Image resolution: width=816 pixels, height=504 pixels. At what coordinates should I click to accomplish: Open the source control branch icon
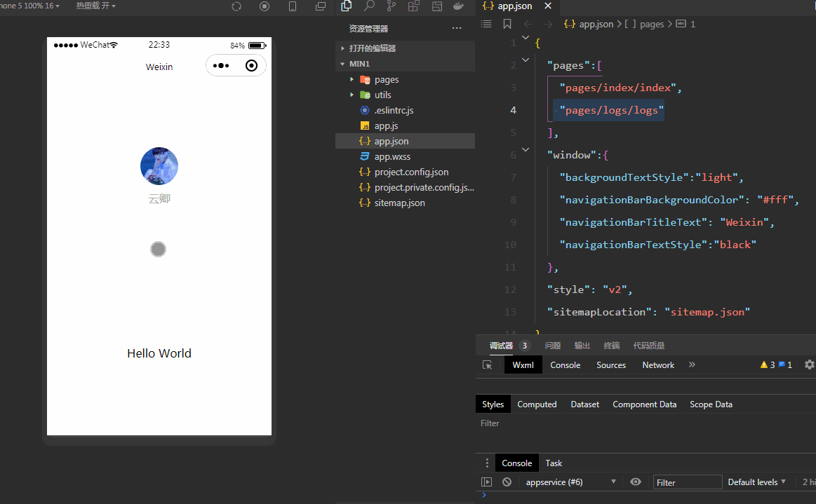point(392,6)
